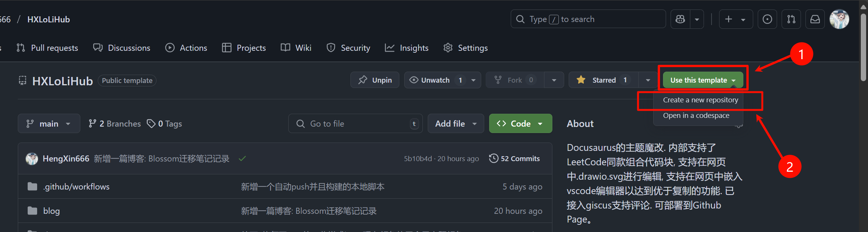Go to HXLoLiHub breadcrumb link
868x232 pixels.
tap(48, 19)
